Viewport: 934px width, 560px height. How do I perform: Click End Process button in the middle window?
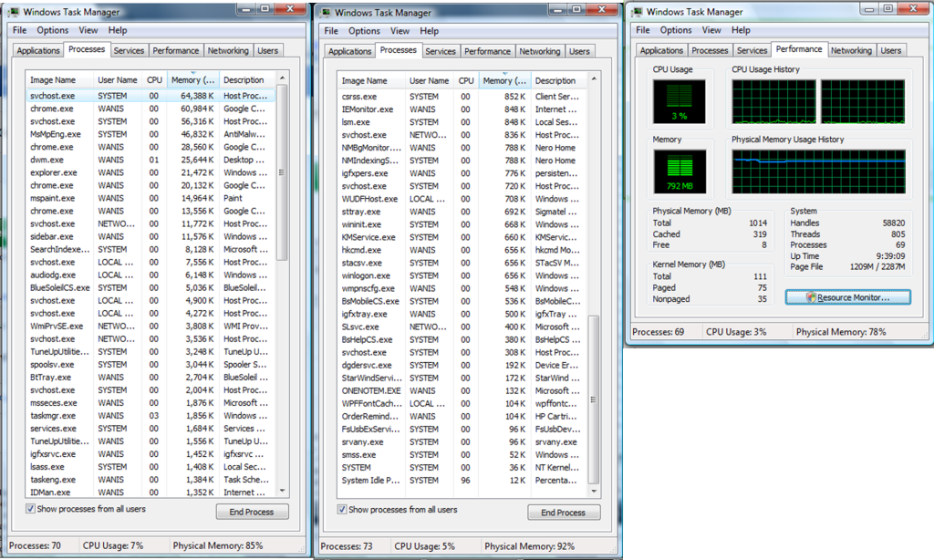[564, 513]
